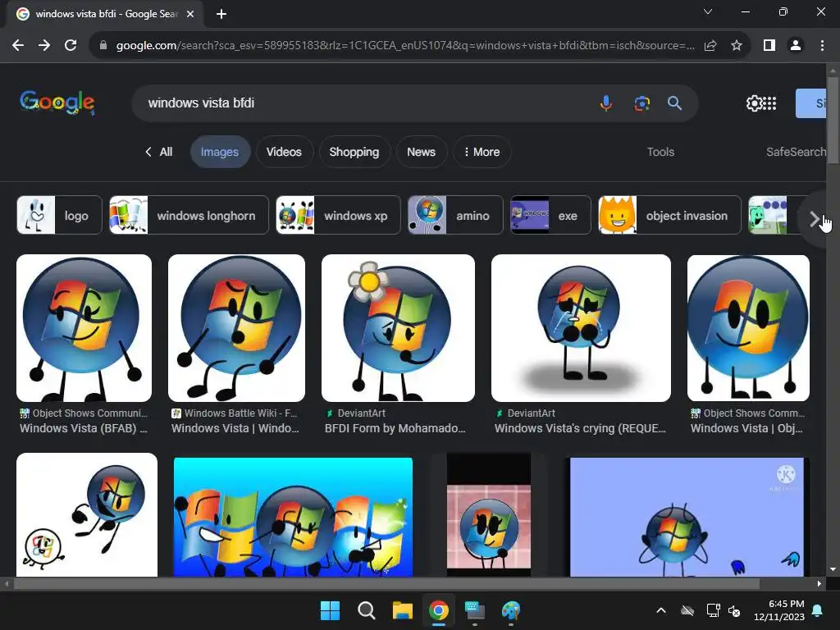Image resolution: width=840 pixels, height=630 pixels.
Task: Open the muted volume tray icon
Action: [x=734, y=610]
